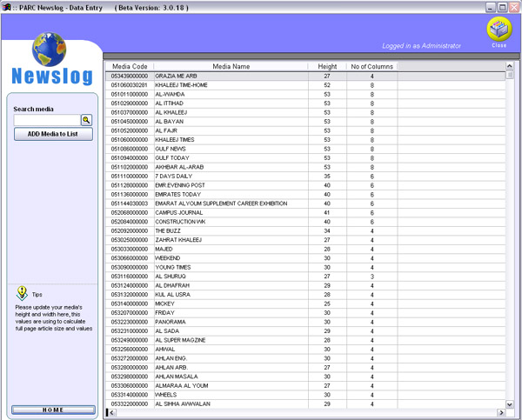
Task: Maximize the PARC Newslog window
Action: pyautogui.click(x=502, y=7)
